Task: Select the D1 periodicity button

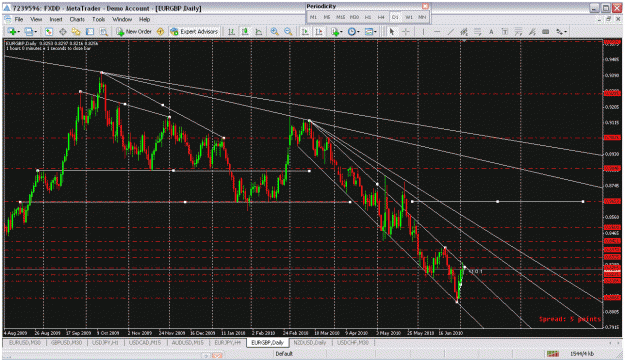Action: tap(395, 17)
